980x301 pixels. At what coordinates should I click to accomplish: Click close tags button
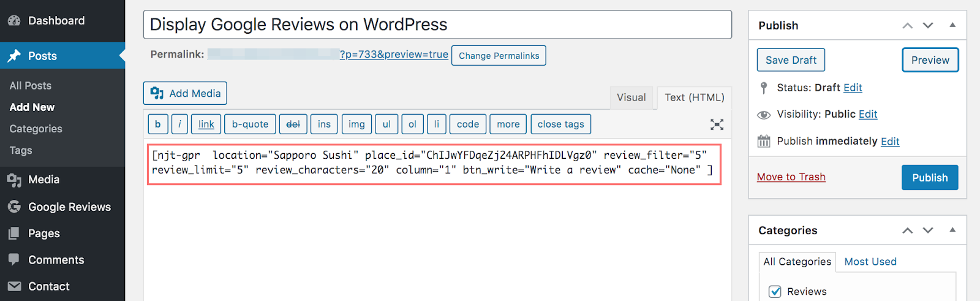pyautogui.click(x=561, y=124)
